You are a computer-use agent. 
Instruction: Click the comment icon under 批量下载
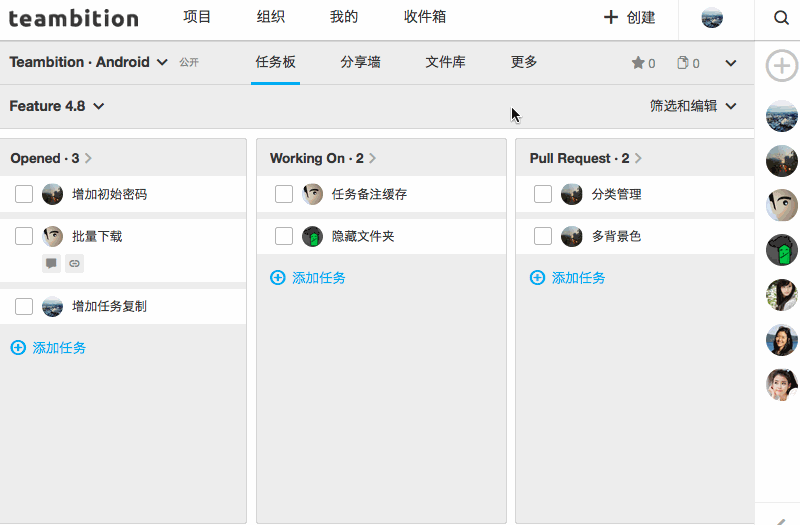[x=51, y=264]
